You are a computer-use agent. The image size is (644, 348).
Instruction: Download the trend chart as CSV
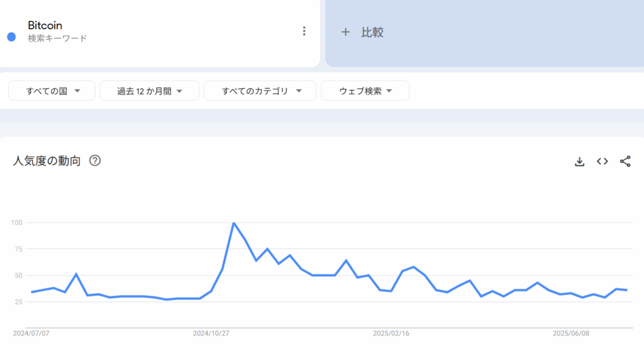click(579, 162)
